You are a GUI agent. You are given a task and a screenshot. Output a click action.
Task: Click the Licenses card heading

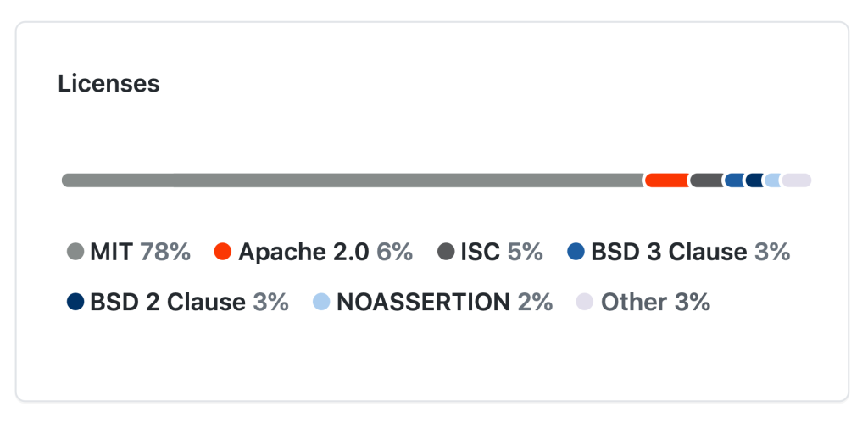pyautogui.click(x=108, y=83)
